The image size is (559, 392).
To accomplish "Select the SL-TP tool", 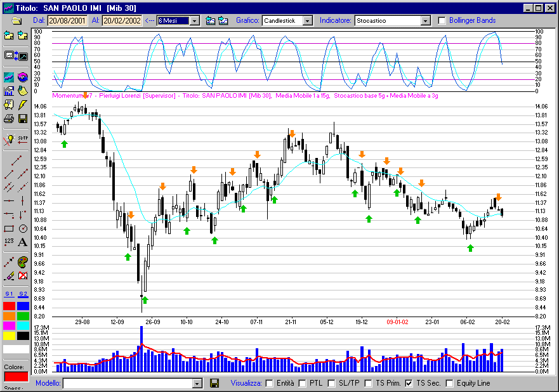I will pyautogui.click(x=23, y=140).
